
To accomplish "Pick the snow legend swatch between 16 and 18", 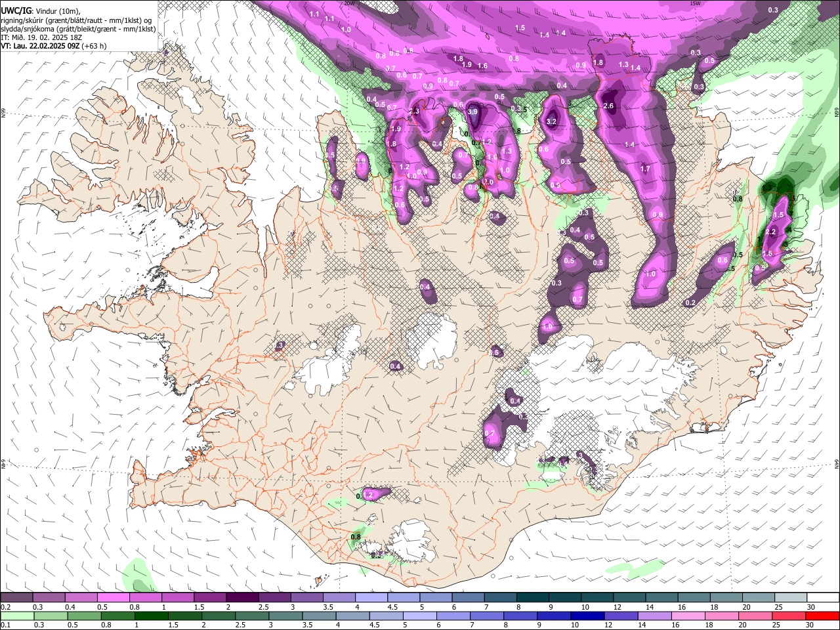I will 694,597.
